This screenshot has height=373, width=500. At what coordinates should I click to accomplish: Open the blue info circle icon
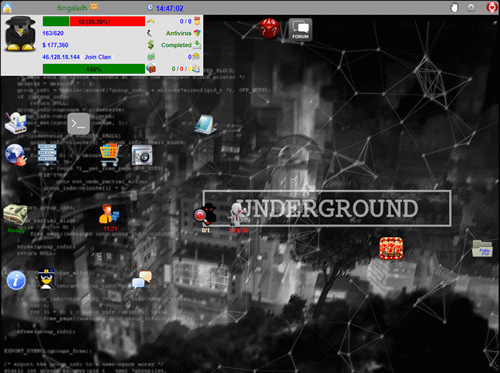click(16, 280)
